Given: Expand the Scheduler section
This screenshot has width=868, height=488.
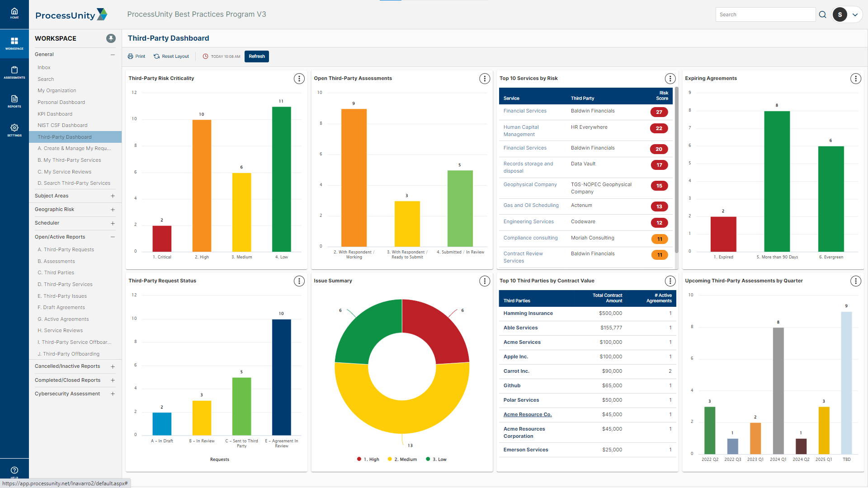Looking at the screenshot, I should [x=113, y=223].
